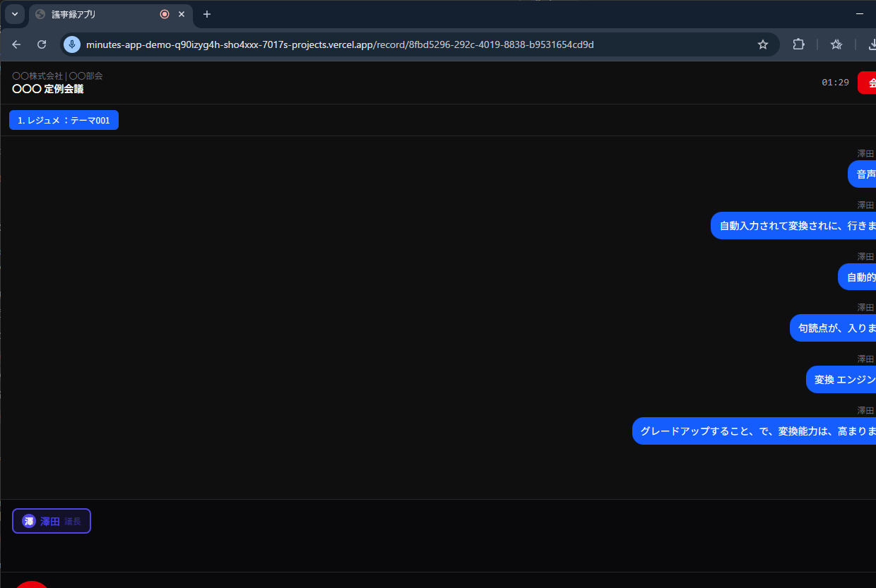Close the 議事録アプリ tab
This screenshot has width=876, height=588.
coord(182,14)
